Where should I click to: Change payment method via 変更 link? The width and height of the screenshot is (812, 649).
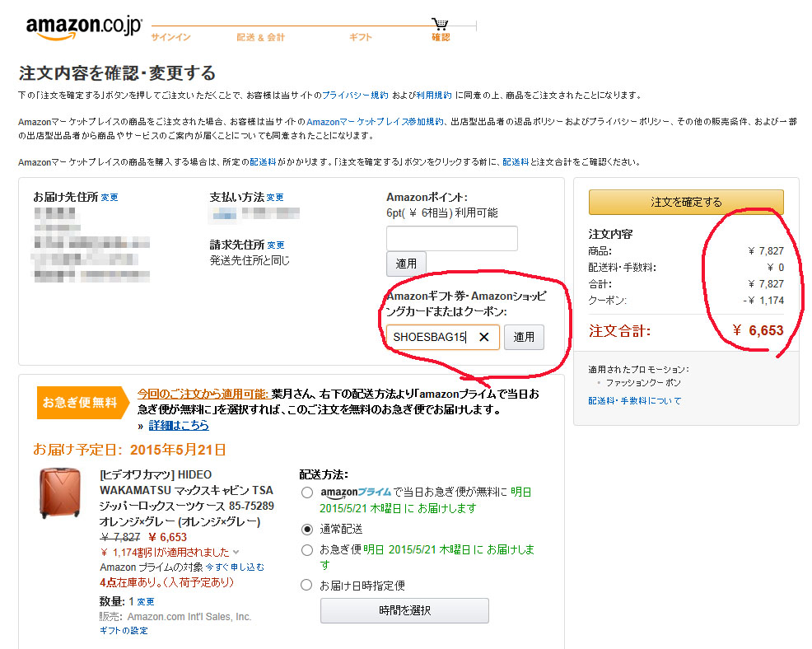(x=275, y=198)
